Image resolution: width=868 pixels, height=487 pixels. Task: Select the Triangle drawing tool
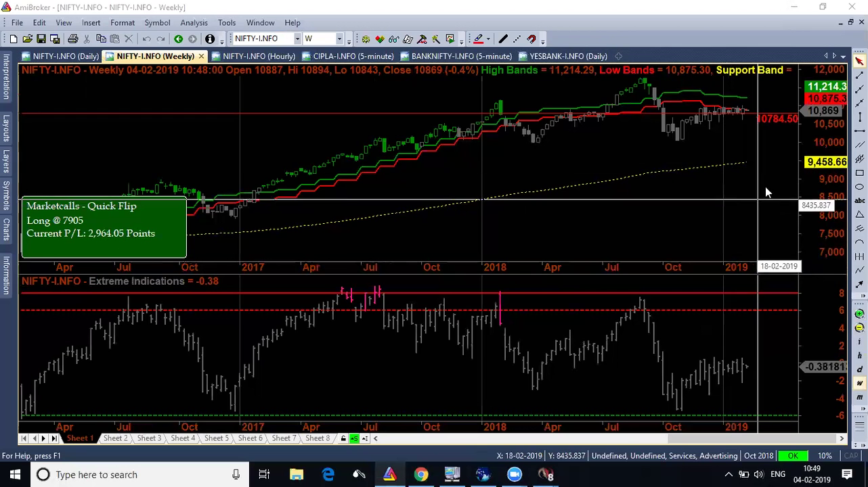[x=859, y=214]
